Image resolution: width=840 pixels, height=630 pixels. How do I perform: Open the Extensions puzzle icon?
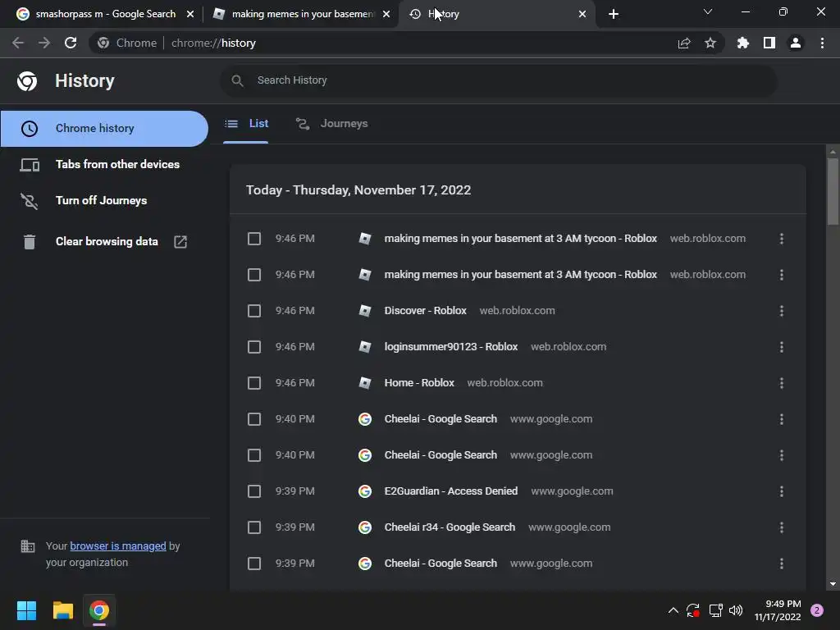click(743, 43)
